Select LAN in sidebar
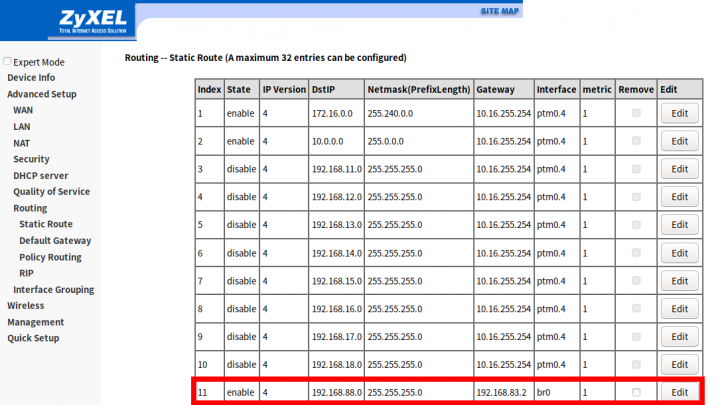720x405 pixels. (22, 127)
